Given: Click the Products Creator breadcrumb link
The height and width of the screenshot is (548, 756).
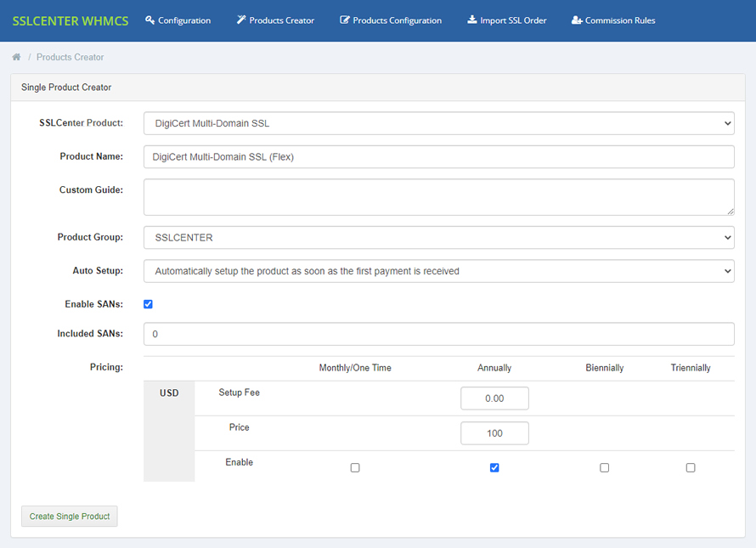Looking at the screenshot, I should tap(70, 57).
